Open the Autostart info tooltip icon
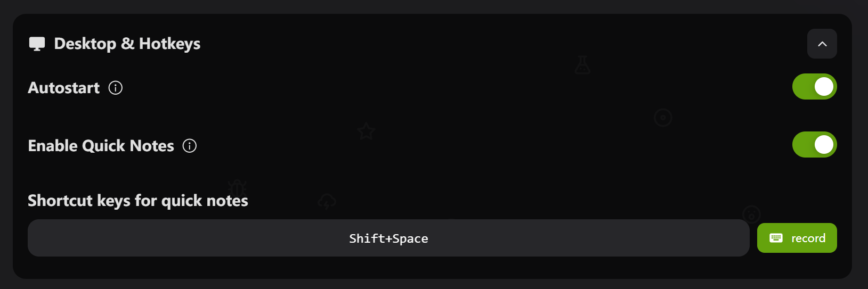The width and height of the screenshot is (868, 289). pyautogui.click(x=116, y=88)
